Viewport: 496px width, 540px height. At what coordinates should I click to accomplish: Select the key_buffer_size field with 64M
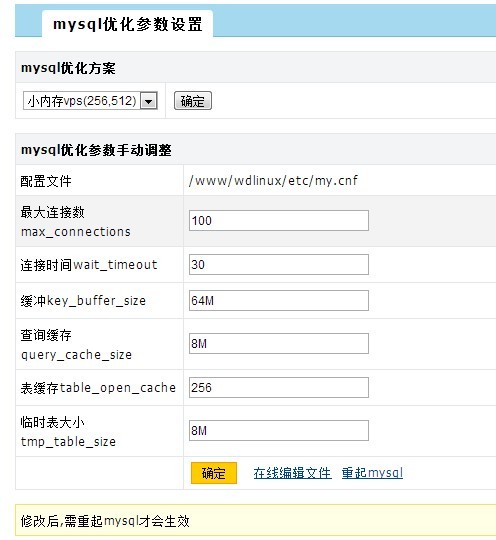tap(279, 300)
